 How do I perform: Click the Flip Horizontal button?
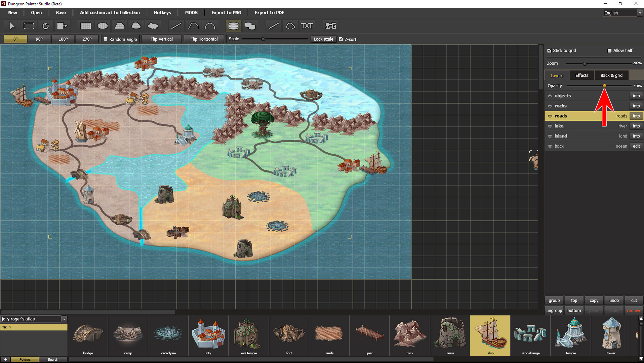click(204, 39)
